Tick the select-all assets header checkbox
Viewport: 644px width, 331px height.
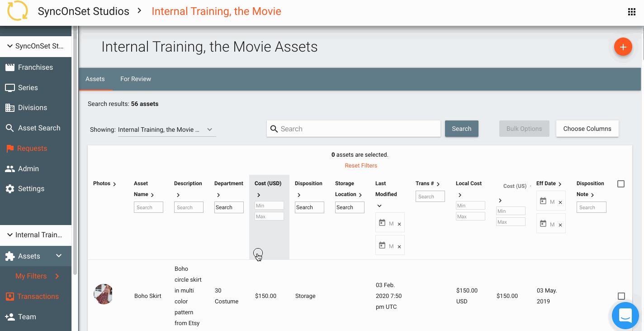[621, 184]
